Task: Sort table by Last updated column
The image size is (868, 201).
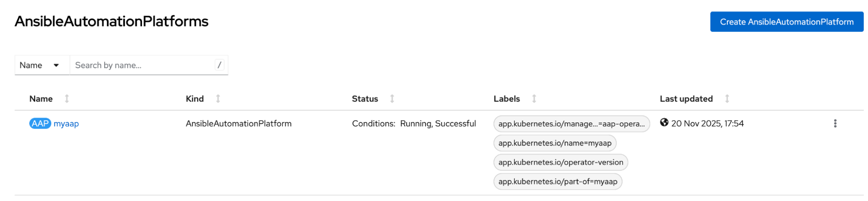Action: [727, 99]
